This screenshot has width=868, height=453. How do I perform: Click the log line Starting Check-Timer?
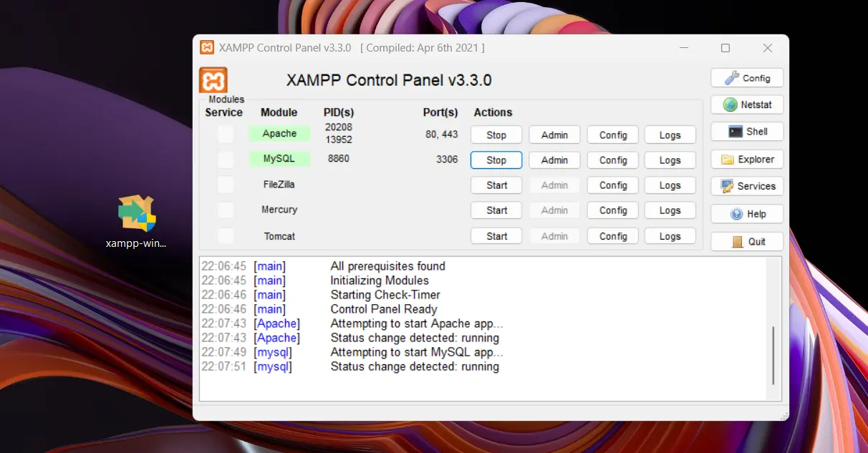click(x=385, y=295)
